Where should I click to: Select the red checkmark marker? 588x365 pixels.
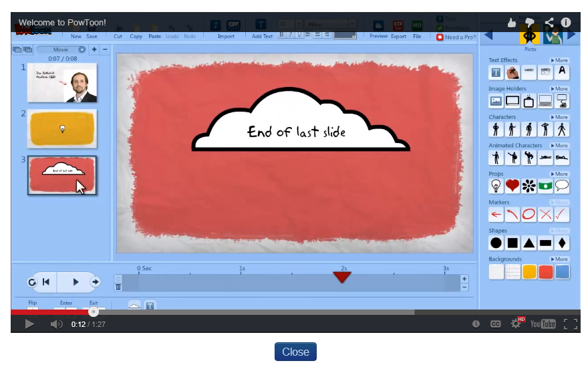562,215
